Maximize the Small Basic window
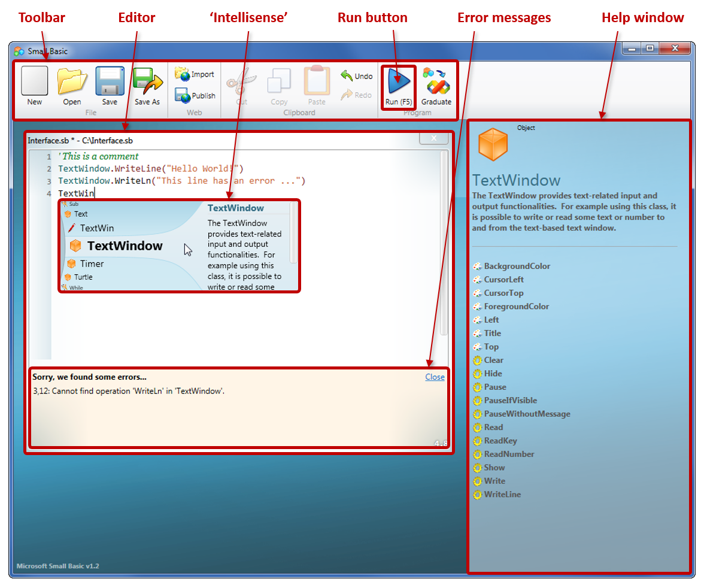The width and height of the screenshot is (704, 588). point(650,49)
